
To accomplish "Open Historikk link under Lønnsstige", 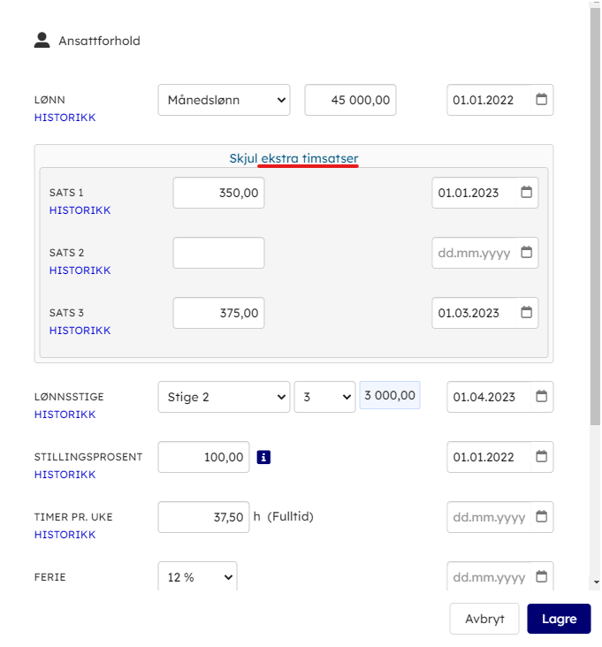I will point(65,414).
